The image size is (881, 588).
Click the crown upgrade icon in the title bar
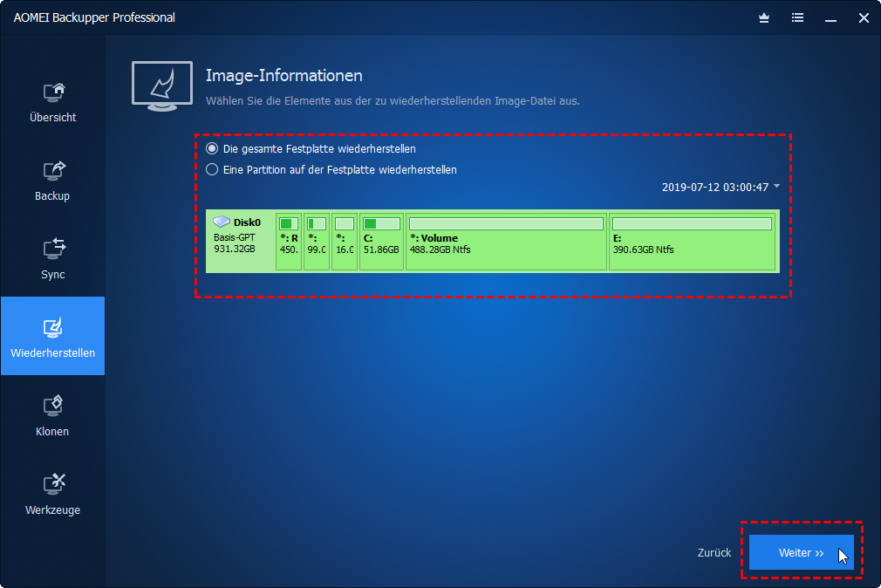pos(763,18)
